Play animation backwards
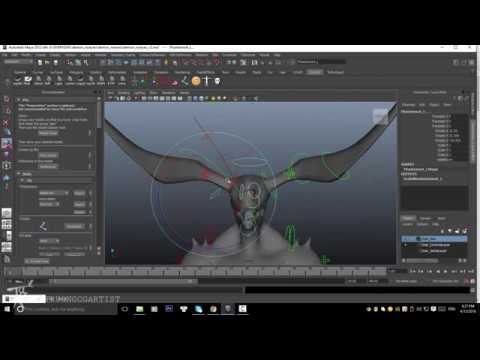 click(x=438, y=272)
